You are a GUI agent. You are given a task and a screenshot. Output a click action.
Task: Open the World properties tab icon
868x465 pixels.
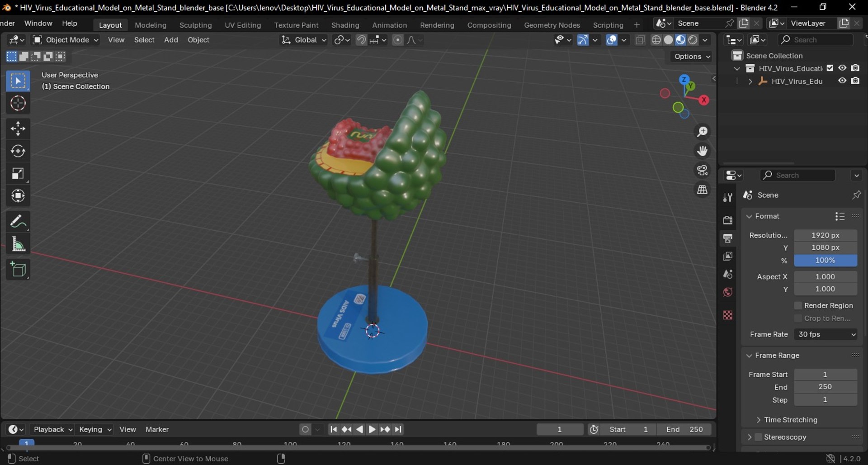[728, 292]
